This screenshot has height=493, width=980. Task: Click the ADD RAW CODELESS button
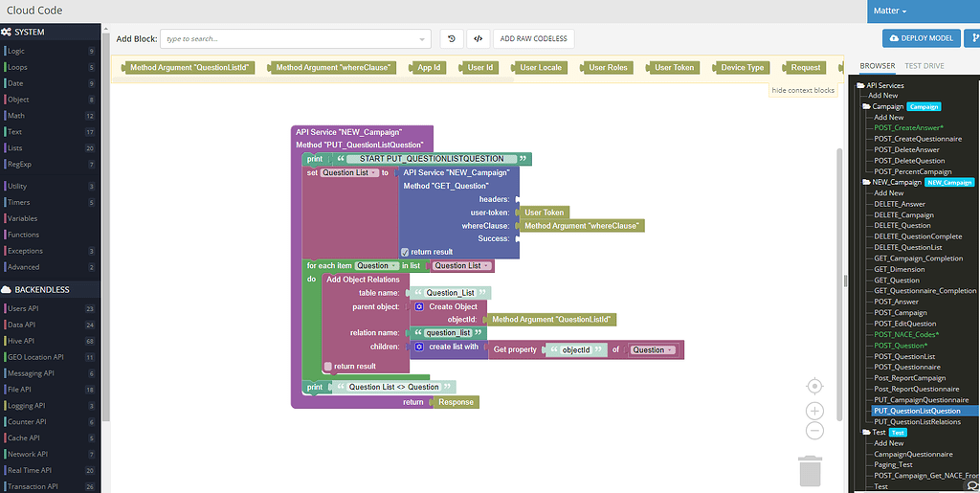533,38
